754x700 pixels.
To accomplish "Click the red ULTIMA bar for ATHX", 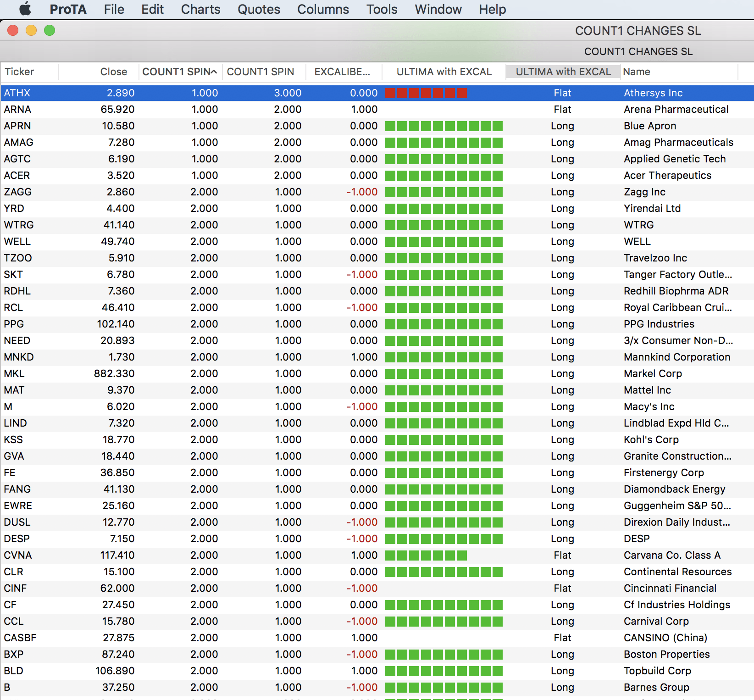I will 426,93.
